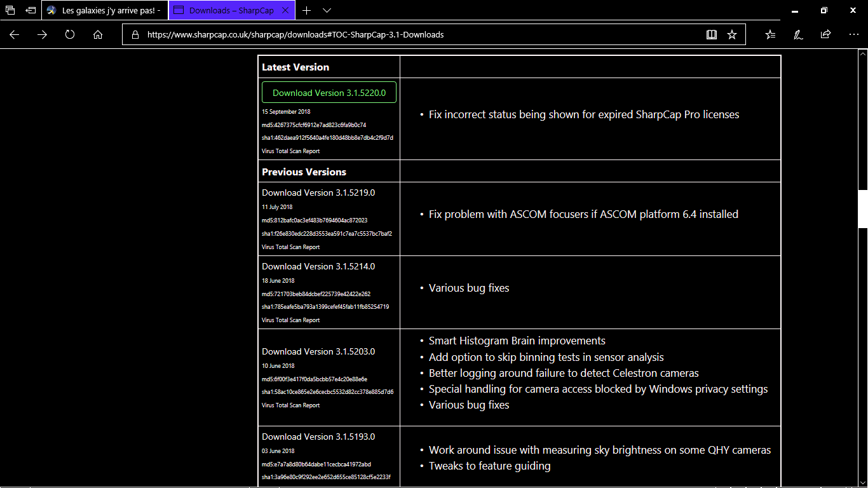Click the Celestron cameras logging note
Viewport: 868px width, 488px height.
pos(564,373)
